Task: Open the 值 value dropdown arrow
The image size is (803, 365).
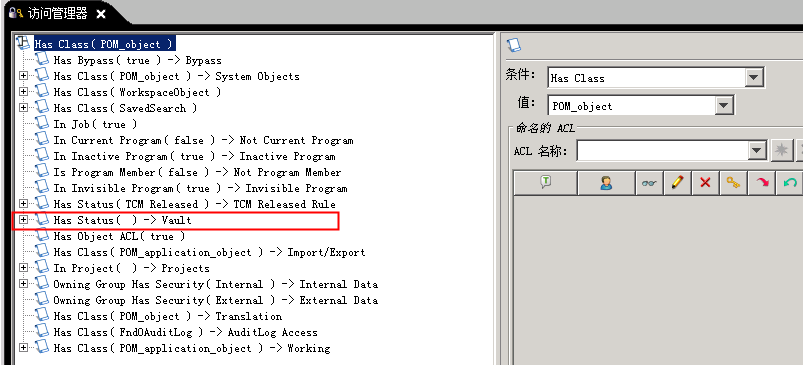Action: [723, 106]
